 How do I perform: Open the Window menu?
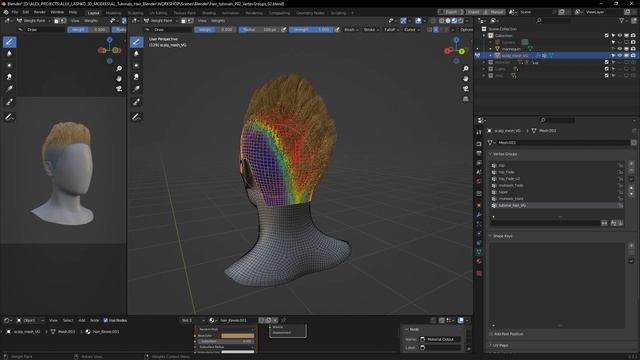(57, 12)
